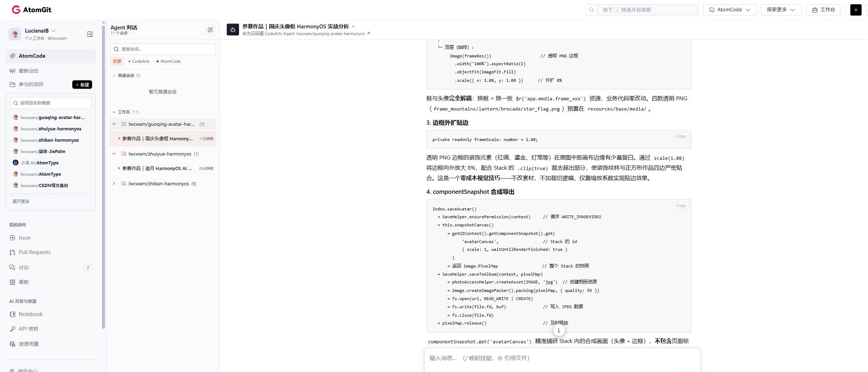The width and height of the screenshot is (868, 372).
Task: Copy the Index.saveAvatar code block
Action: pos(681,205)
